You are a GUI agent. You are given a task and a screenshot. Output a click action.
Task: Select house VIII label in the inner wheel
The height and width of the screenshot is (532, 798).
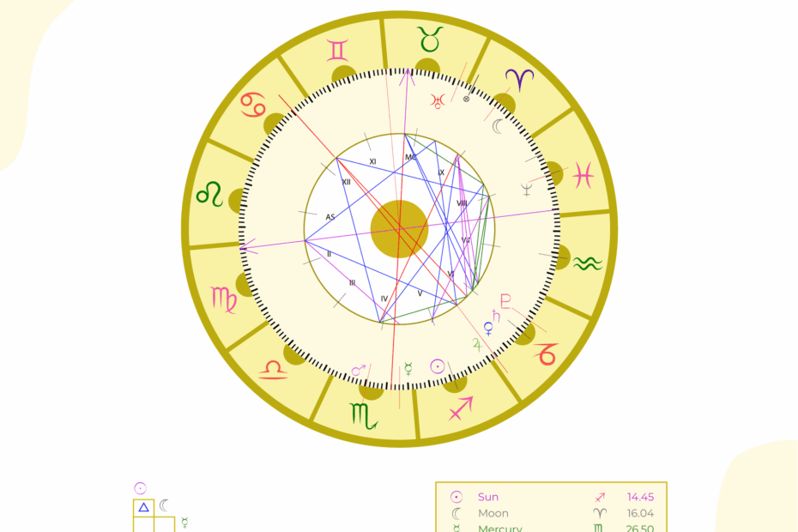coord(462,203)
